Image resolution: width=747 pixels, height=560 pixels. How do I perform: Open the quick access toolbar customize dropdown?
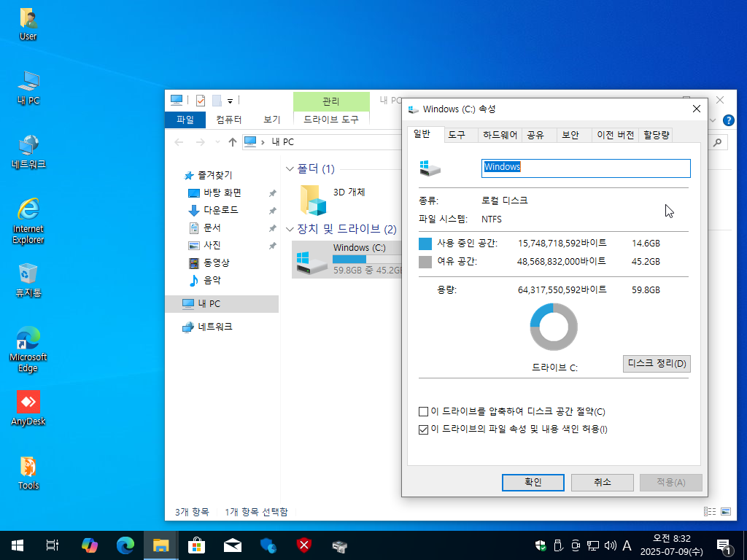(x=230, y=101)
